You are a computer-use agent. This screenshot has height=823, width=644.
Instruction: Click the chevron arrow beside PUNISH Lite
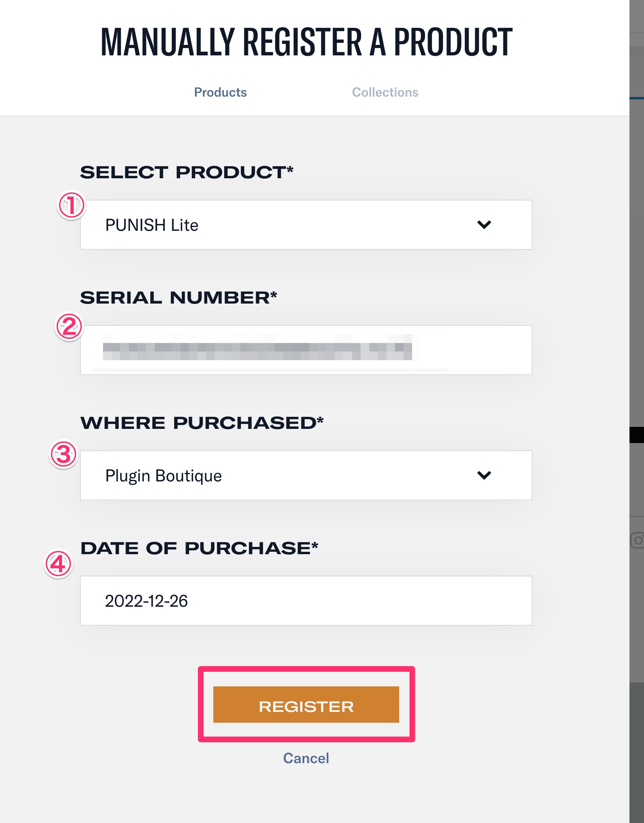484,225
